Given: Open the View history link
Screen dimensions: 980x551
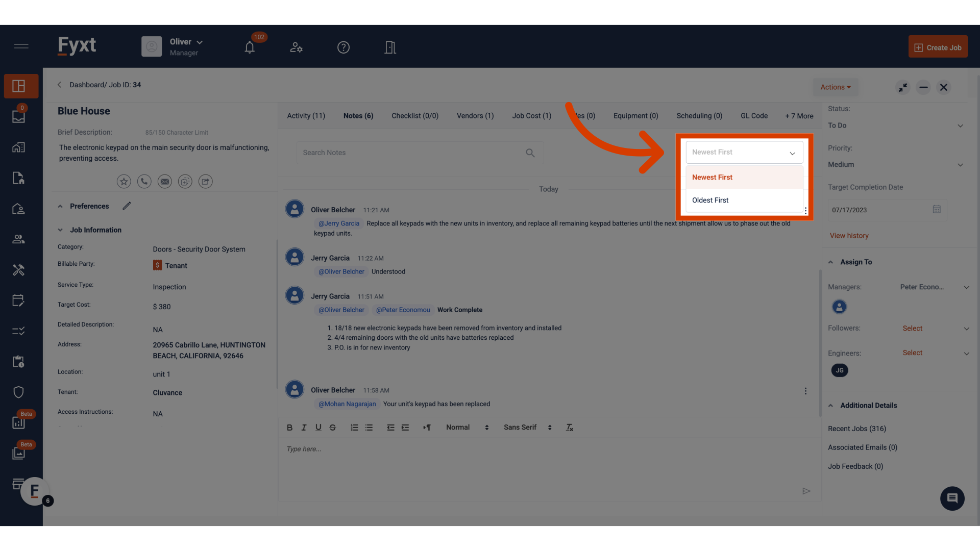Looking at the screenshot, I should tap(849, 236).
